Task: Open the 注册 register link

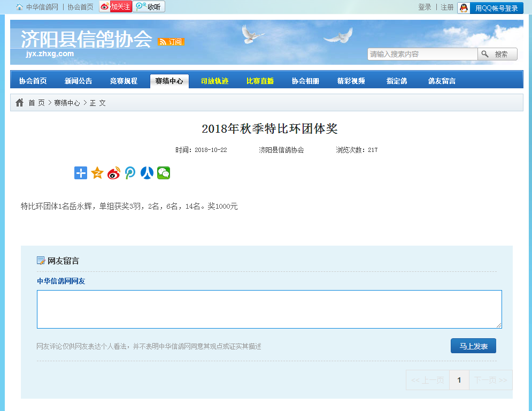Action: [447, 7]
